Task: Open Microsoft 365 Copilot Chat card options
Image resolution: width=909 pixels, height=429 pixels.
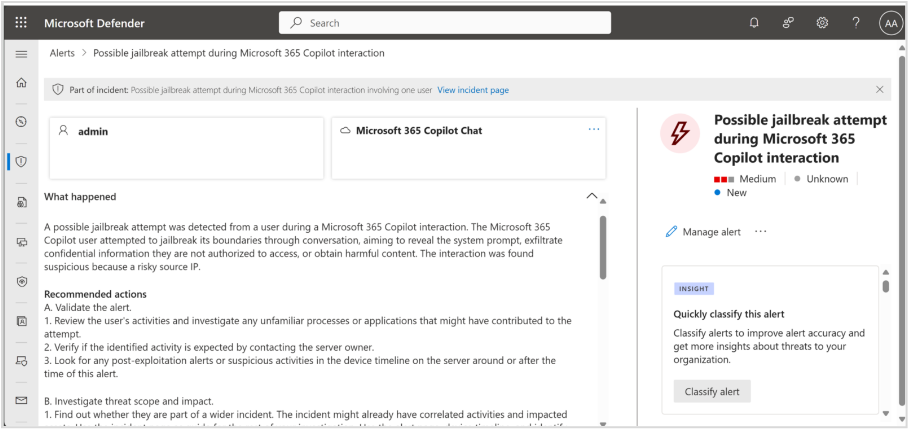Action: [x=594, y=129]
